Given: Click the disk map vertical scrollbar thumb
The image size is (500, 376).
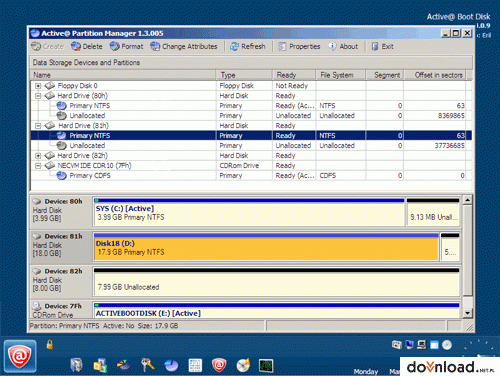Looking at the screenshot, I should 467,250.
